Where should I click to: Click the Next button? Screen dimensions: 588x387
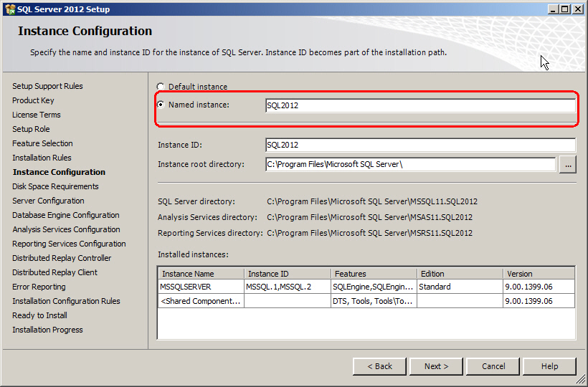pos(436,366)
